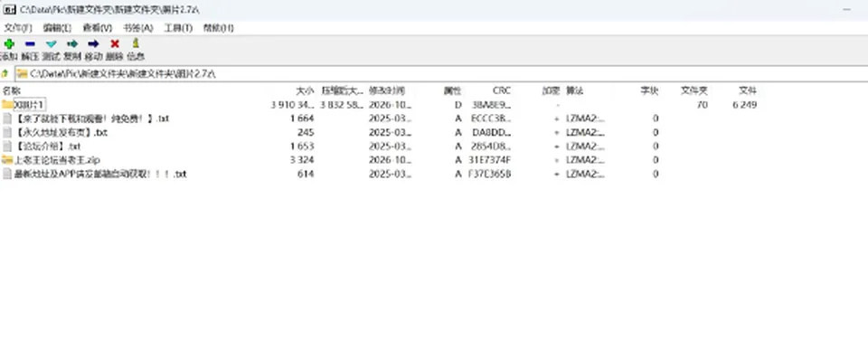The width and height of the screenshot is (868, 360).
Task: Click the 2025-03 date of the 614 byte file
Action: point(391,174)
